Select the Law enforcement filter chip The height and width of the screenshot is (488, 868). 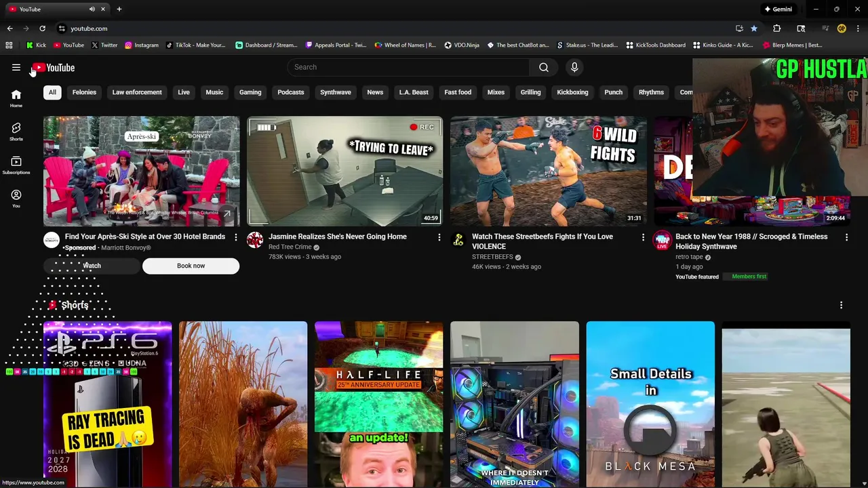point(137,92)
